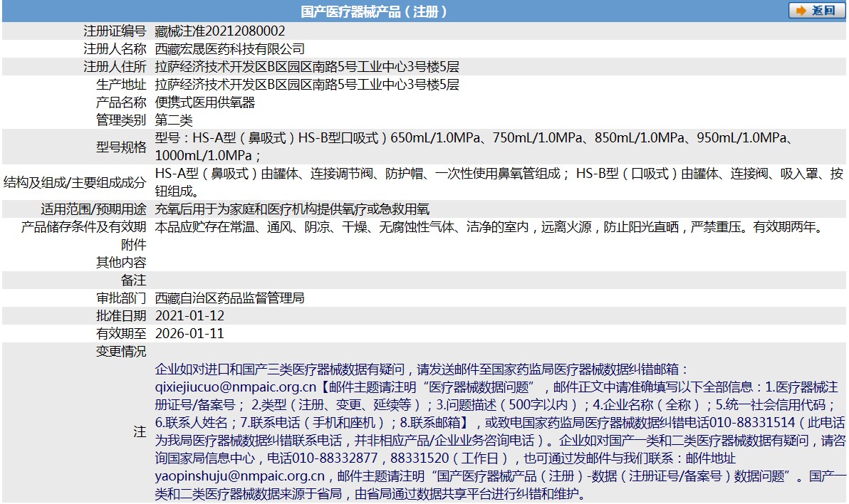This screenshot has height=504, width=849.
Task: Click email address yaopinshuju@nmpaic.org.cn
Action: pyautogui.click(x=240, y=476)
